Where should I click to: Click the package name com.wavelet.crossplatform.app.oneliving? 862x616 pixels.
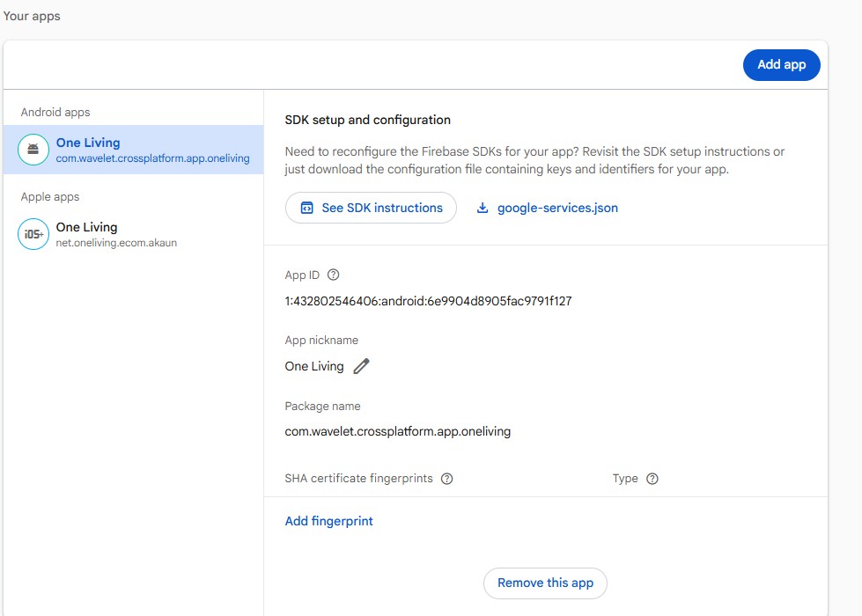397,432
